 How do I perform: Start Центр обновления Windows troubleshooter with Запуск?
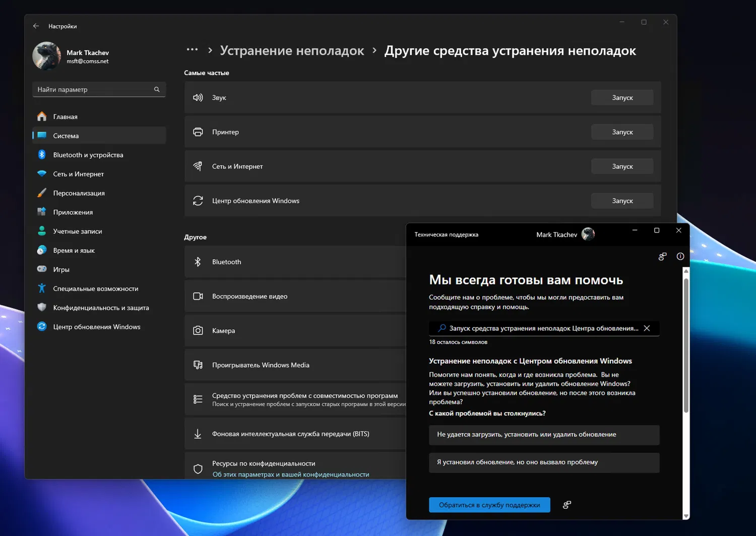pos(622,201)
